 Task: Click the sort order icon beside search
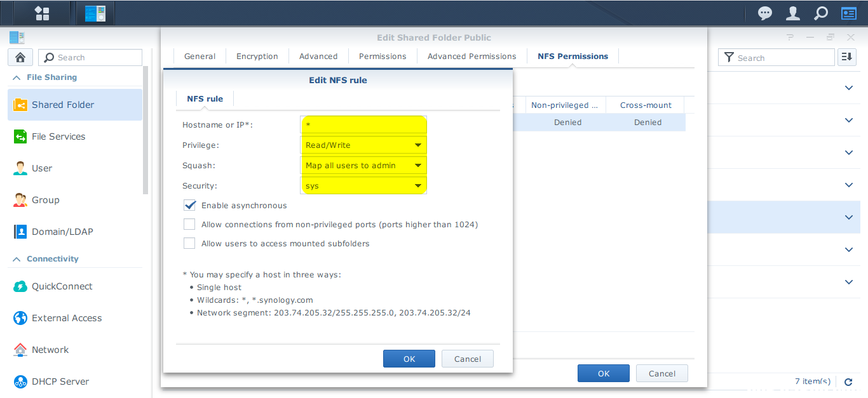(846, 57)
